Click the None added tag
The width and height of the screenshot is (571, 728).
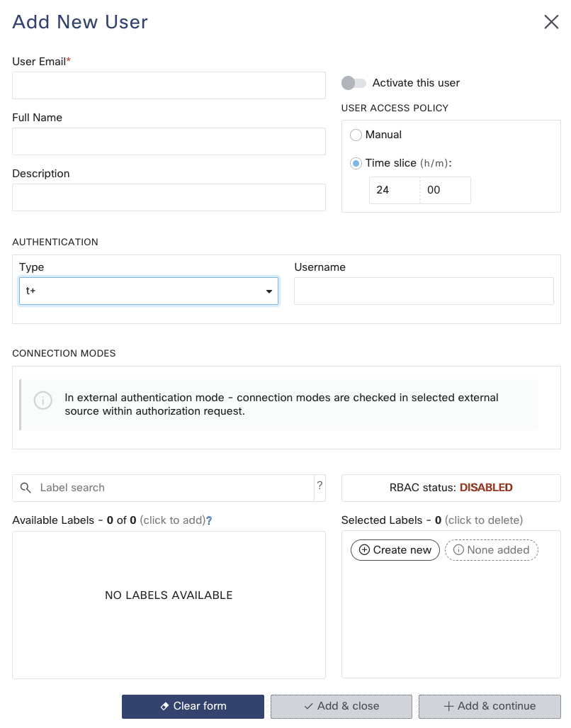pyautogui.click(x=491, y=550)
